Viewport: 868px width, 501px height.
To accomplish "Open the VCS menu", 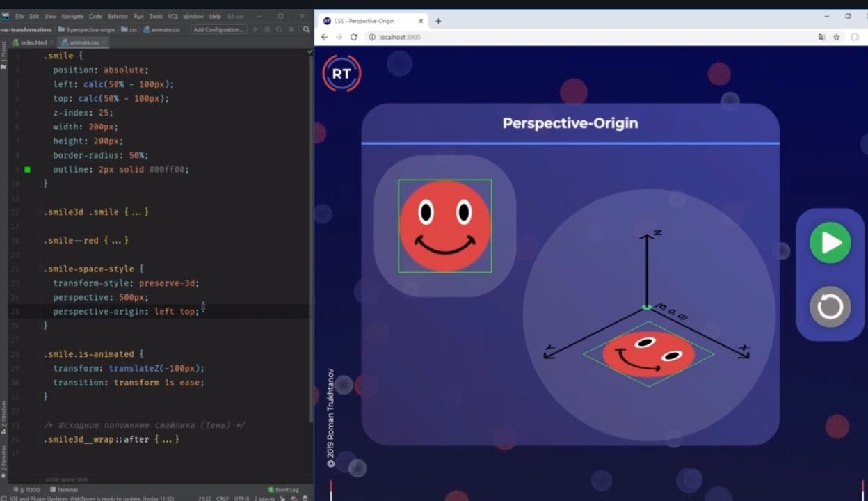I will click(172, 16).
